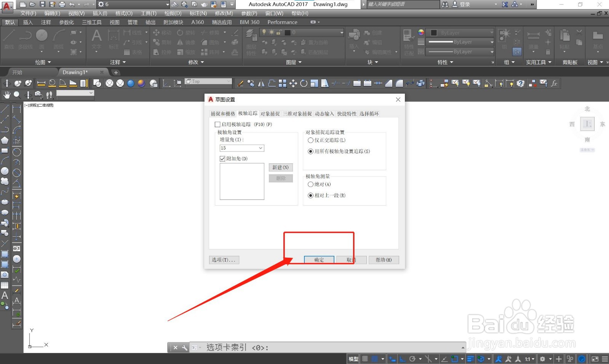The width and height of the screenshot is (609, 364).
Task: Click the Rotate icon in modify toolbar
Action: pyautogui.click(x=304, y=83)
